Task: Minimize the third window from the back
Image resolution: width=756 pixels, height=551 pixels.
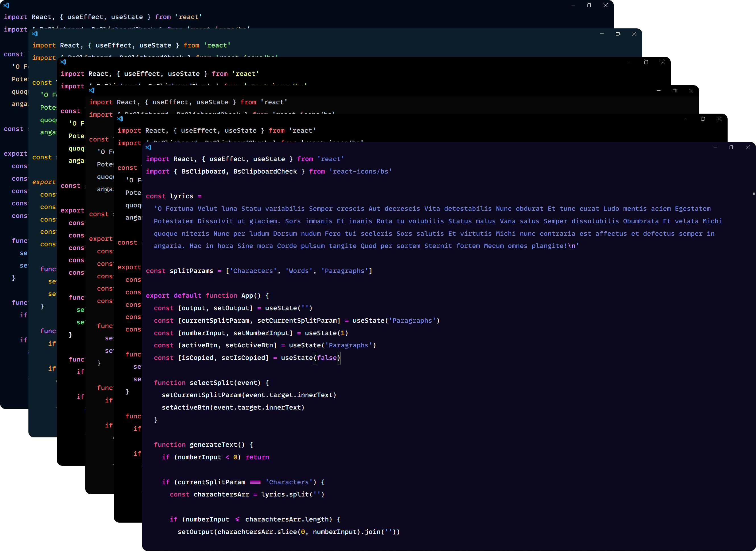Action: point(630,62)
